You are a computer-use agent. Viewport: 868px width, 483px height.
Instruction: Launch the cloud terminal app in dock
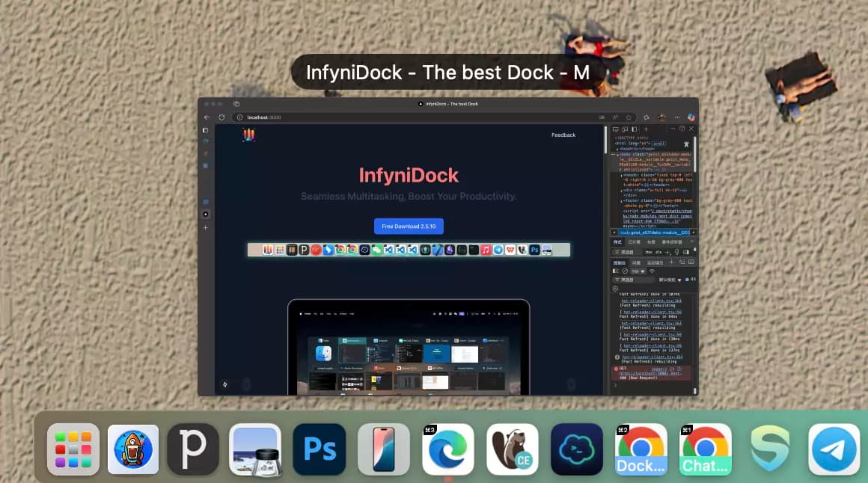[x=576, y=449]
